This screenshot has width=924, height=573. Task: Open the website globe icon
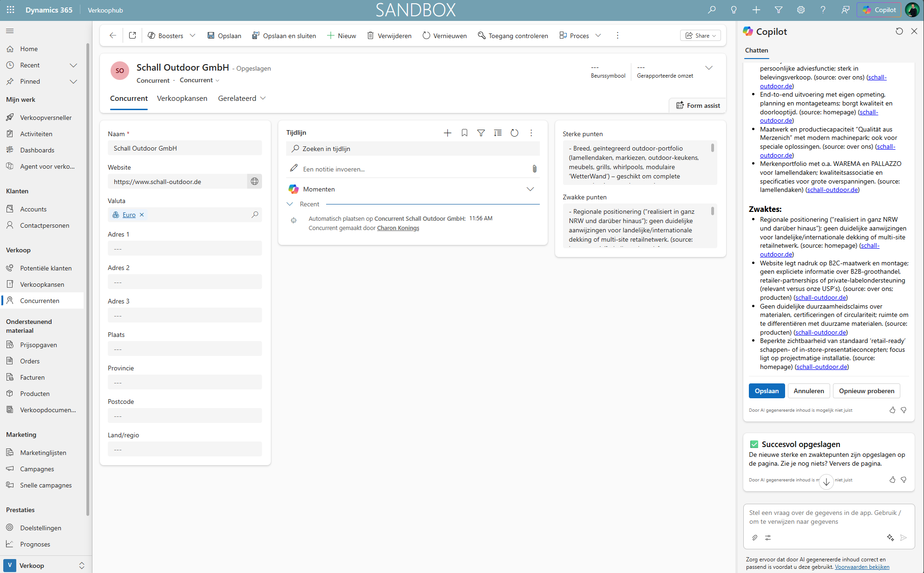pos(254,182)
